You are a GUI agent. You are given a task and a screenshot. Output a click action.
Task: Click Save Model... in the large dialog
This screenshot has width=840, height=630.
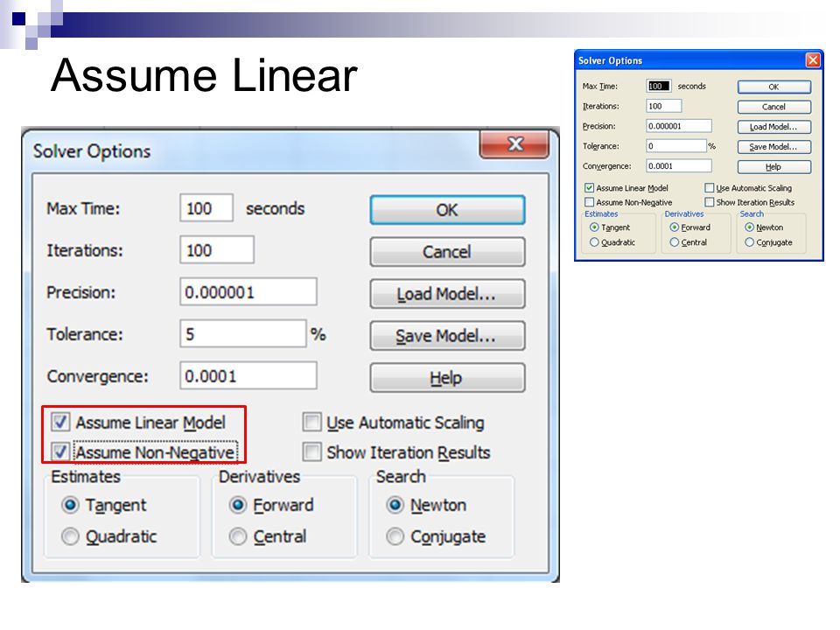click(447, 336)
